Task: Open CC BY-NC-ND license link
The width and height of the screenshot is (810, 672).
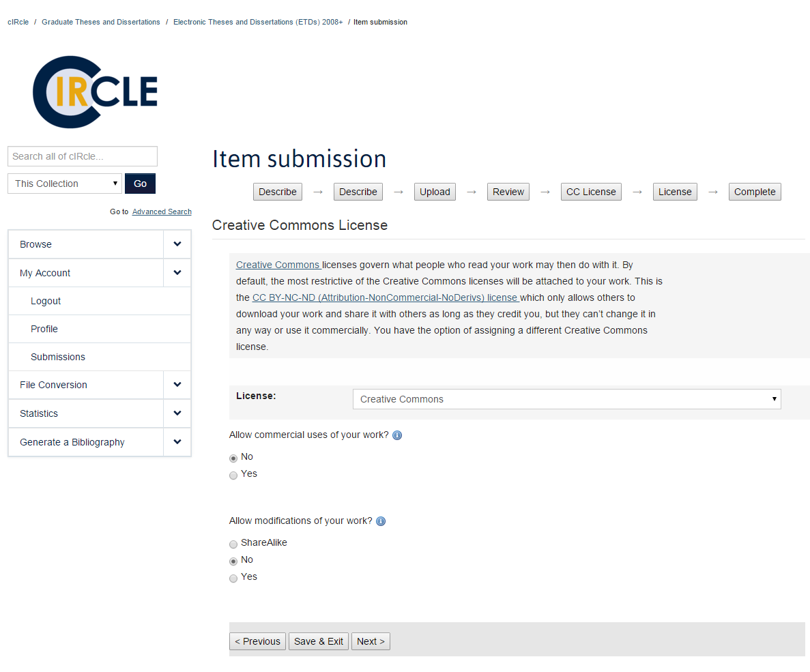Action: (x=385, y=297)
